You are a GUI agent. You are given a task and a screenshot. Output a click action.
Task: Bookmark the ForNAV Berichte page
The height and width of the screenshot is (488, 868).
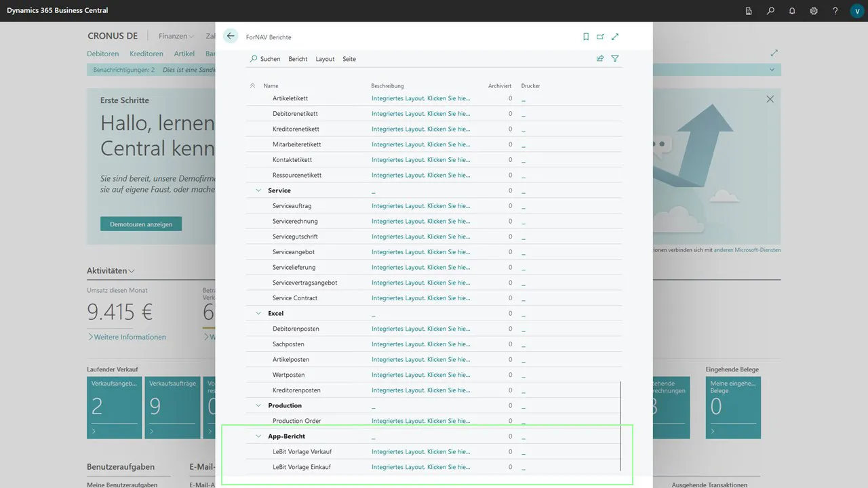pyautogui.click(x=586, y=37)
